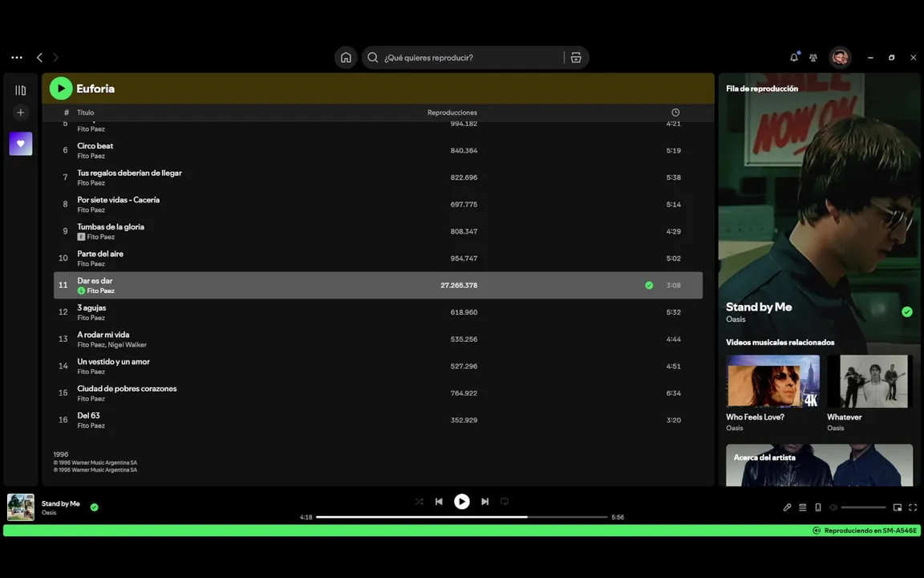Open the Liked Songs purple heart
The height and width of the screenshot is (578, 924).
21,144
